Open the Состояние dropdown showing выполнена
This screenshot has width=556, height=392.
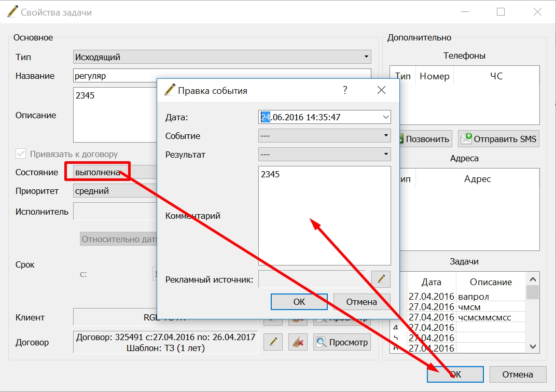click(115, 172)
